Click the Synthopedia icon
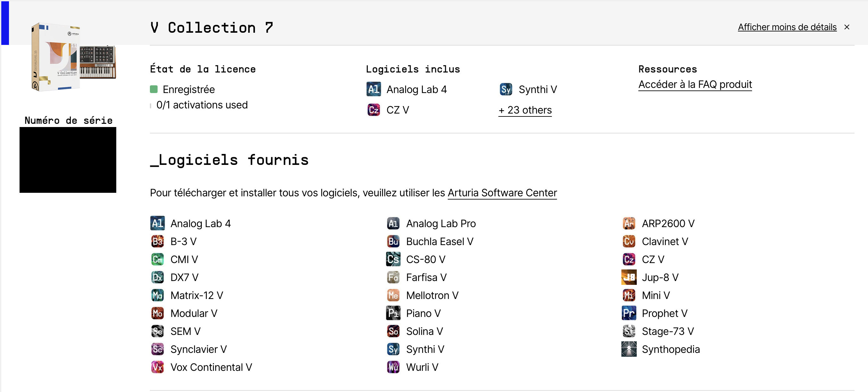868x392 pixels. pos(629,349)
